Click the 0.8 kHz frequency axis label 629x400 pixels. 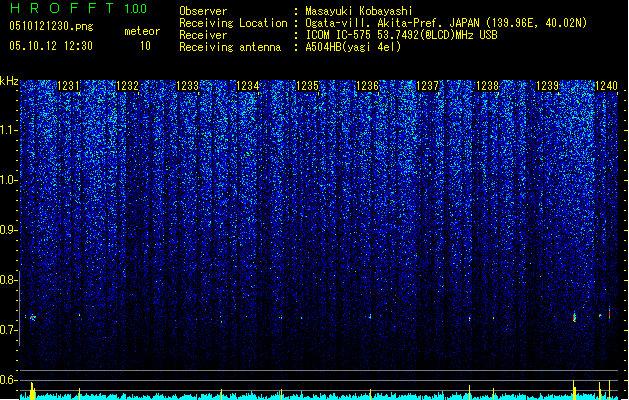(8, 280)
